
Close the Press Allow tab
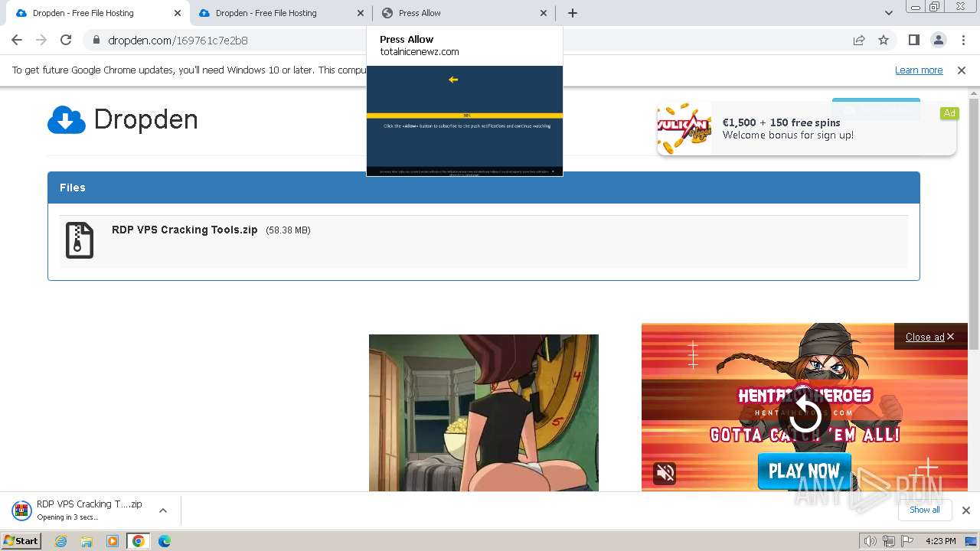tap(544, 13)
